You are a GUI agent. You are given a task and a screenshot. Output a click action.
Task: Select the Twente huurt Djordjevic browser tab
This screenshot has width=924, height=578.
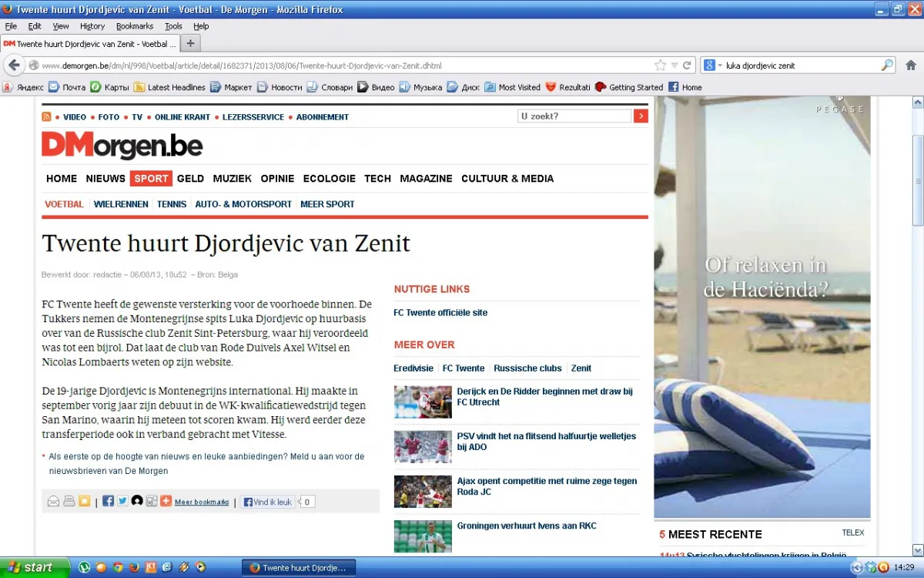(90, 44)
